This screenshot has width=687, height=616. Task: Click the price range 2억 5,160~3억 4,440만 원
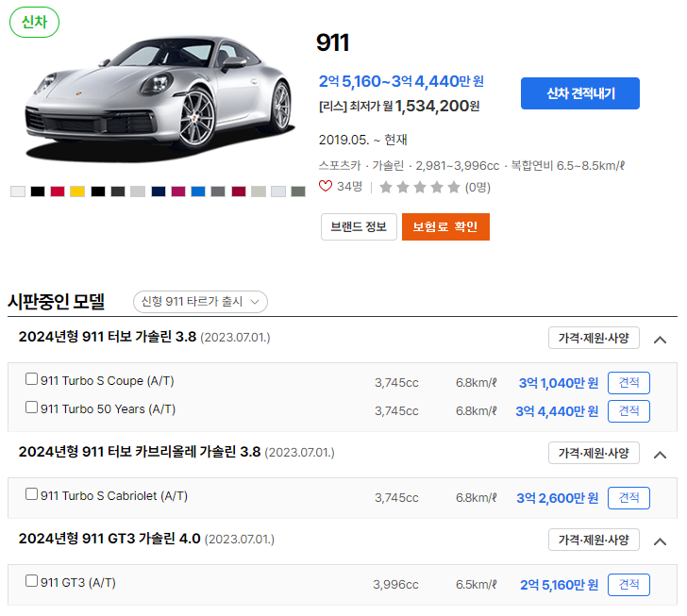(401, 81)
